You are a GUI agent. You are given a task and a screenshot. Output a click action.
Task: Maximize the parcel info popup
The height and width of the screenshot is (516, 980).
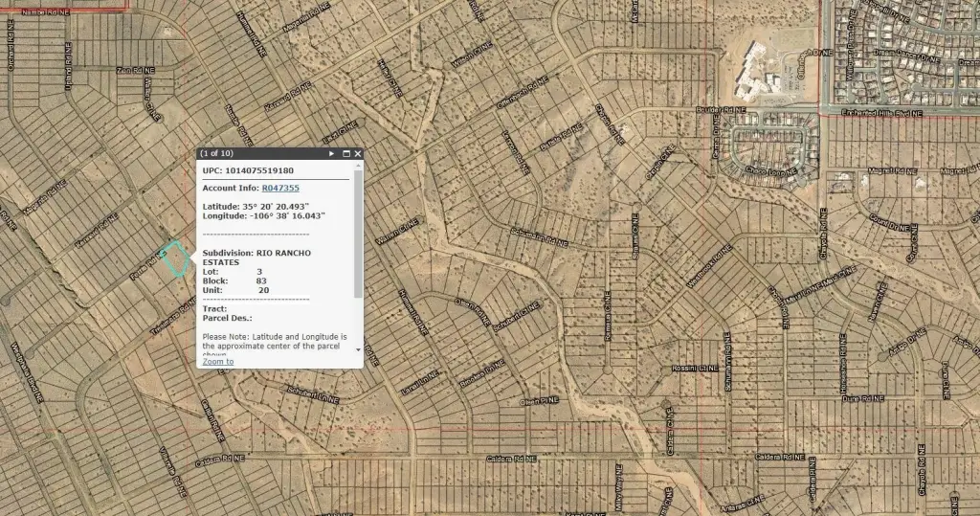[346, 153]
